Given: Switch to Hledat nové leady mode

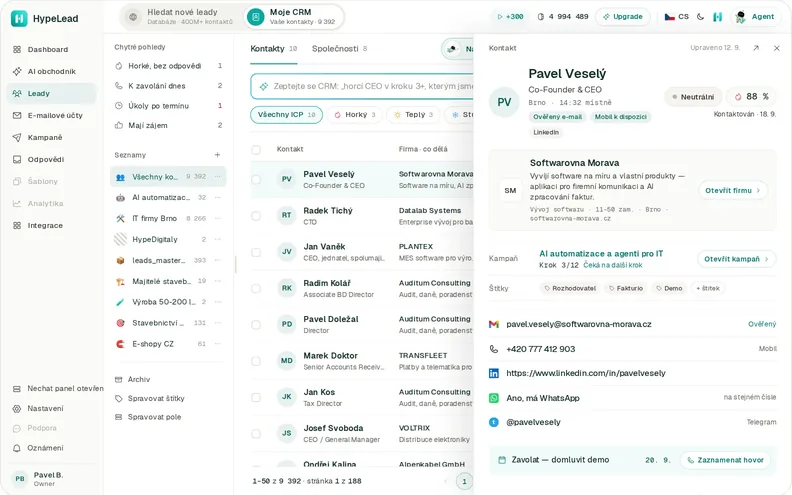Looking at the screenshot, I should (182, 17).
